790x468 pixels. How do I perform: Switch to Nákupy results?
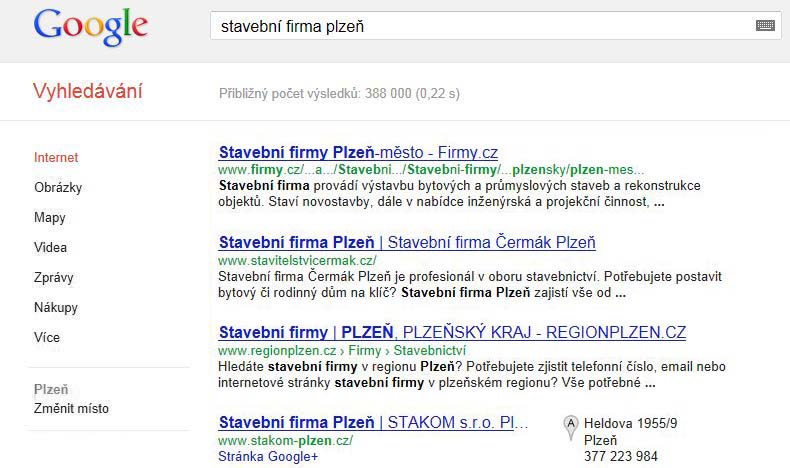(x=56, y=307)
